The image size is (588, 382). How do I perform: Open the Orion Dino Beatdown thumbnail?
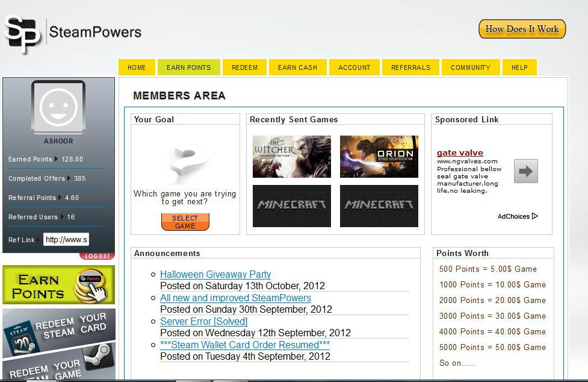379,157
